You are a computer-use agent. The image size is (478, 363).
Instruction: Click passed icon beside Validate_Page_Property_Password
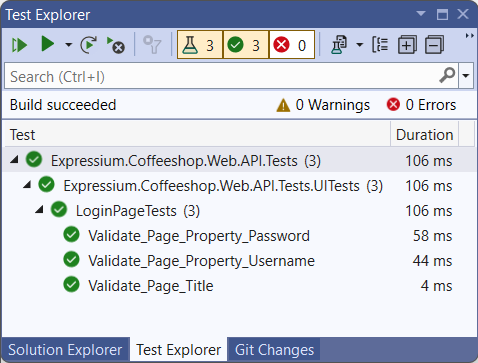pyautogui.click(x=71, y=234)
